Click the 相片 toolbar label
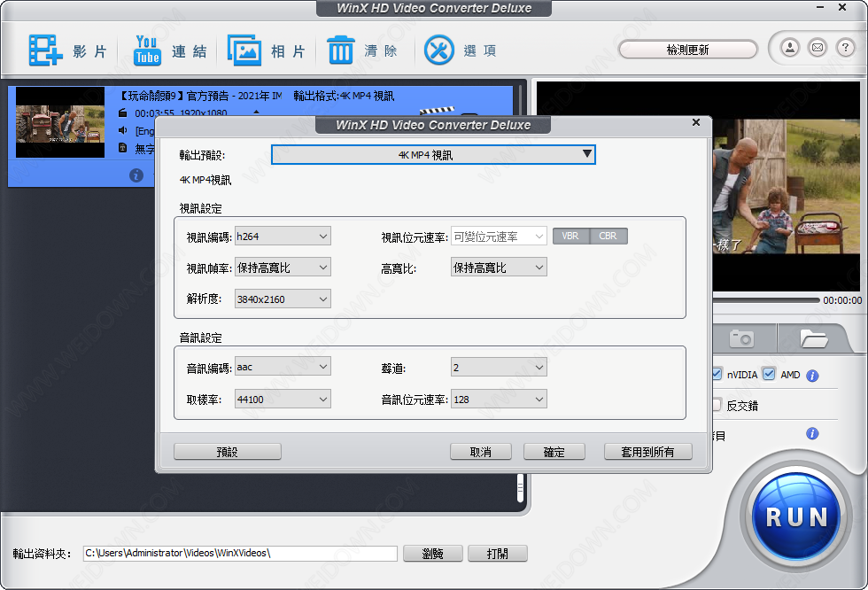Viewport: 868px width, 590px height. coord(288,51)
